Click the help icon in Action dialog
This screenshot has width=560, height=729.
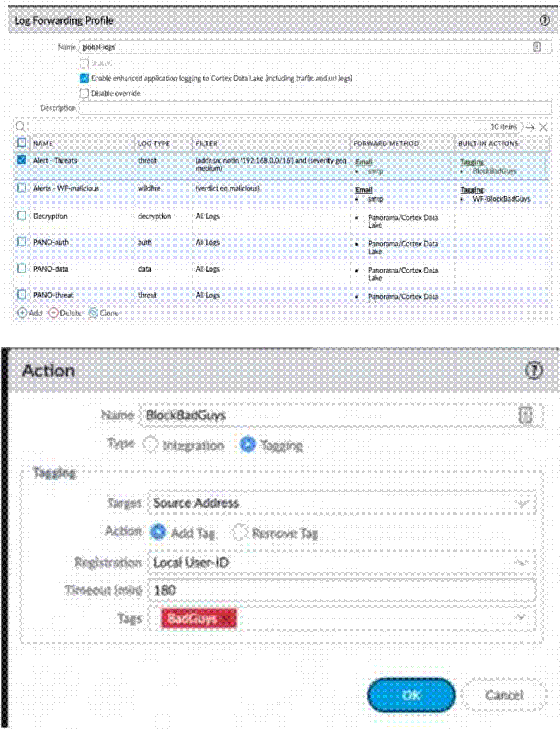pyautogui.click(x=533, y=371)
